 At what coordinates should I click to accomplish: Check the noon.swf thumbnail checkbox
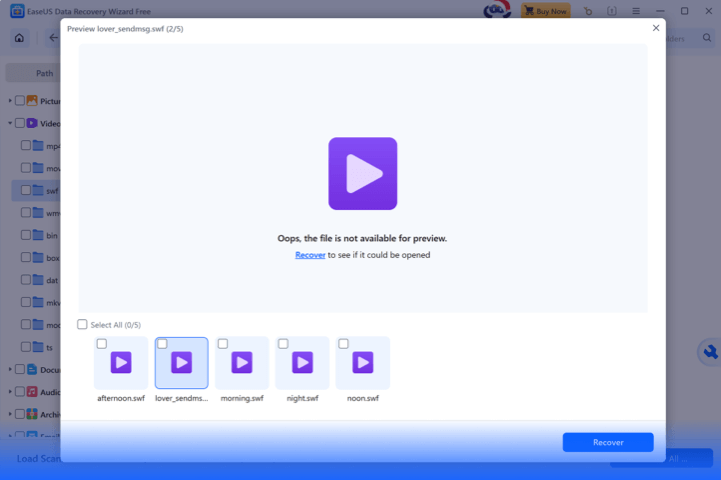pos(343,344)
